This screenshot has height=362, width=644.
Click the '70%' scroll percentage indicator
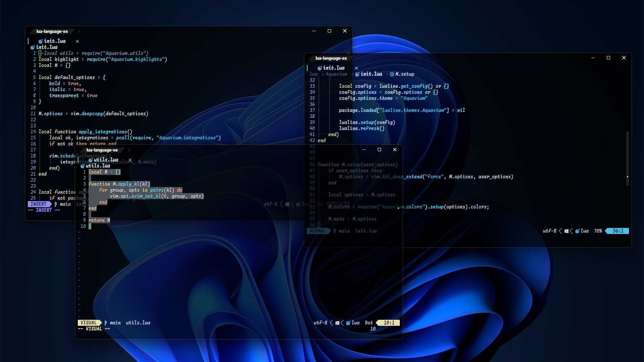[598, 231]
